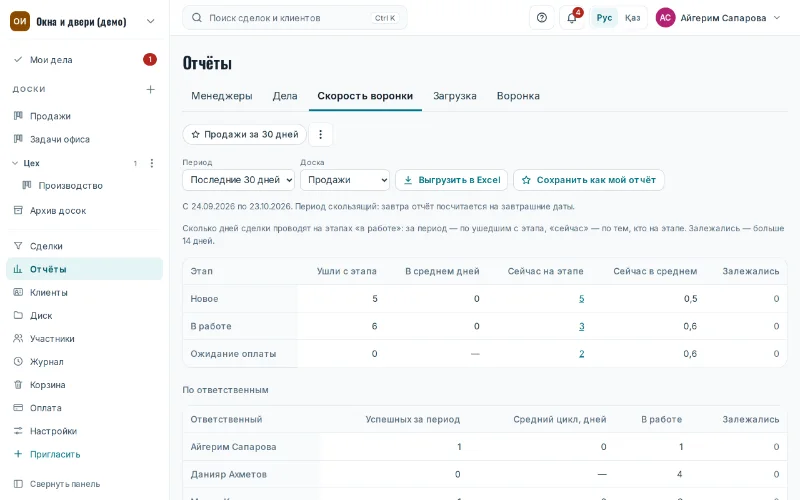Image resolution: width=800 pixels, height=500 pixels.
Task: Click the Мои дела checkmark icon
Action: click(x=18, y=59)
